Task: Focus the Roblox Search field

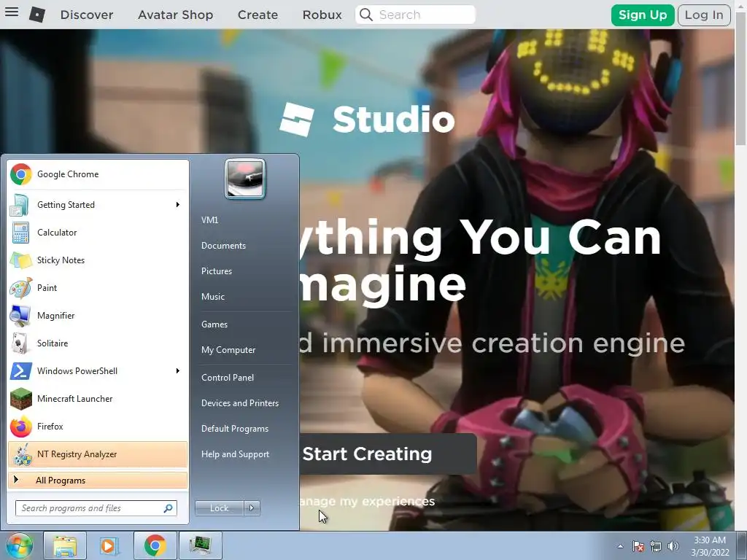Action: tap(415, 15)
